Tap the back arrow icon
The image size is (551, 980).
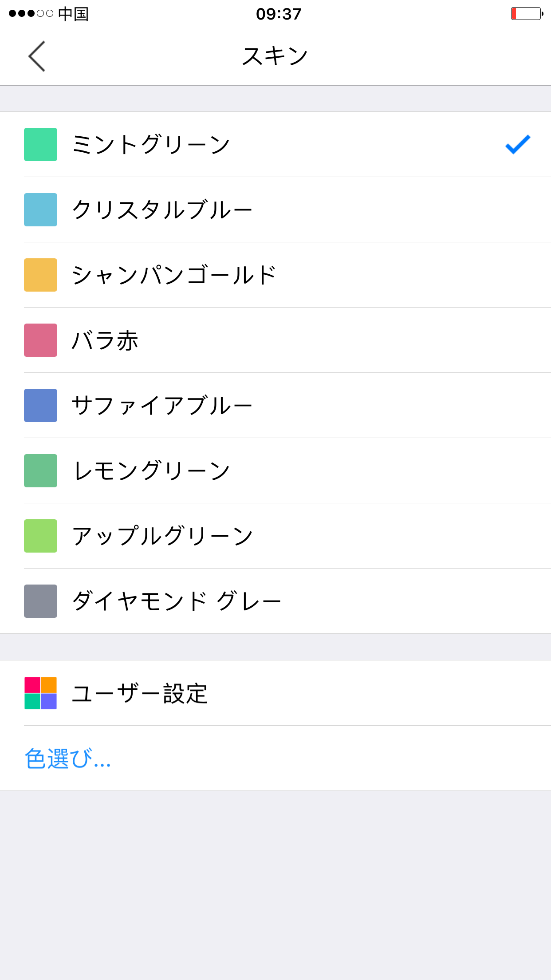click(37, 56)
